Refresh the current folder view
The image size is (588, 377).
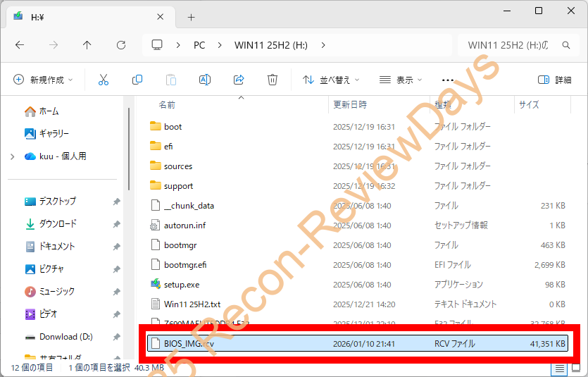point(121,44)
